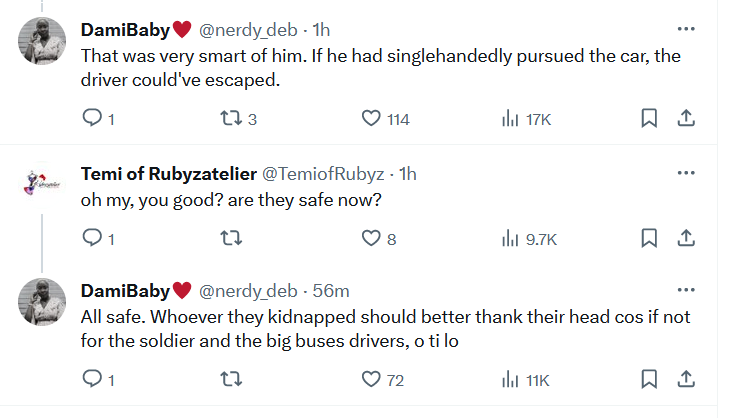The image size is (752, 418).
Task: Open more options on the 'All safe' tweet
Action: coord(686,291)
